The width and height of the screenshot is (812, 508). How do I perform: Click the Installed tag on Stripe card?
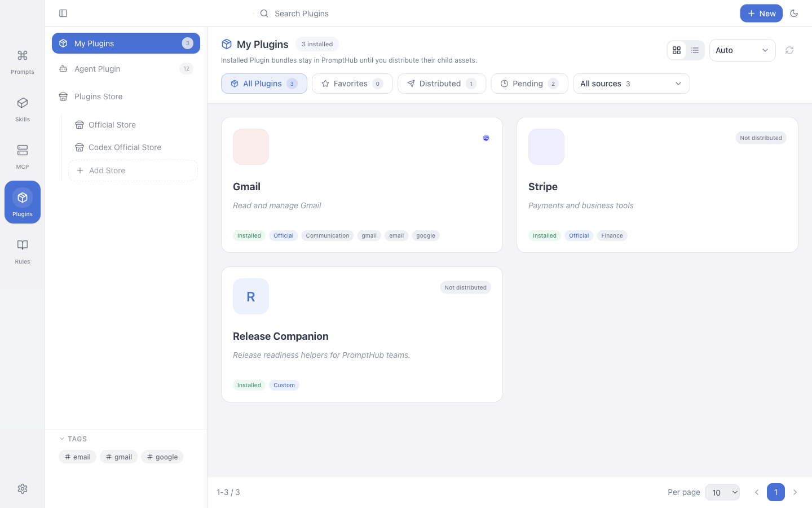[x=545, y=235]
